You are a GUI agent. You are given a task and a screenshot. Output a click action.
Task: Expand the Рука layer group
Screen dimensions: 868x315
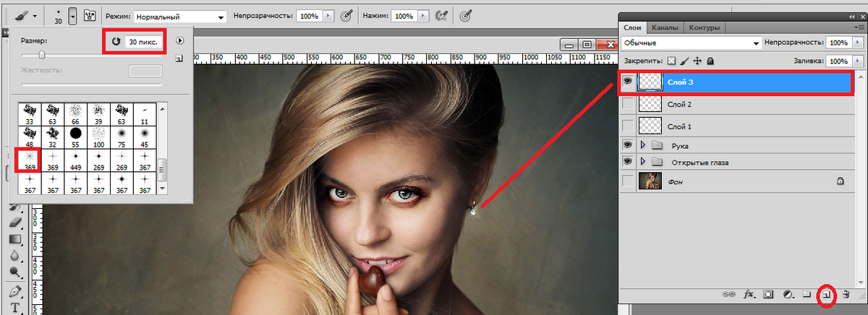click(642, 145)
